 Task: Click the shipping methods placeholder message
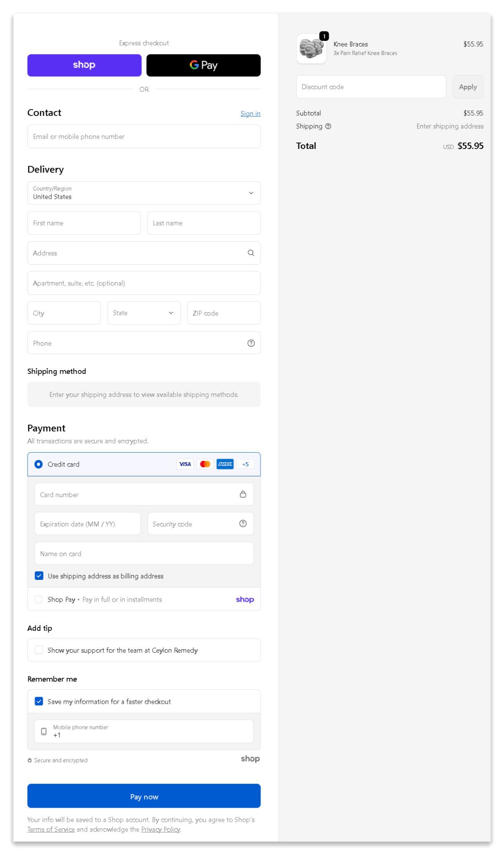point(144,394)
